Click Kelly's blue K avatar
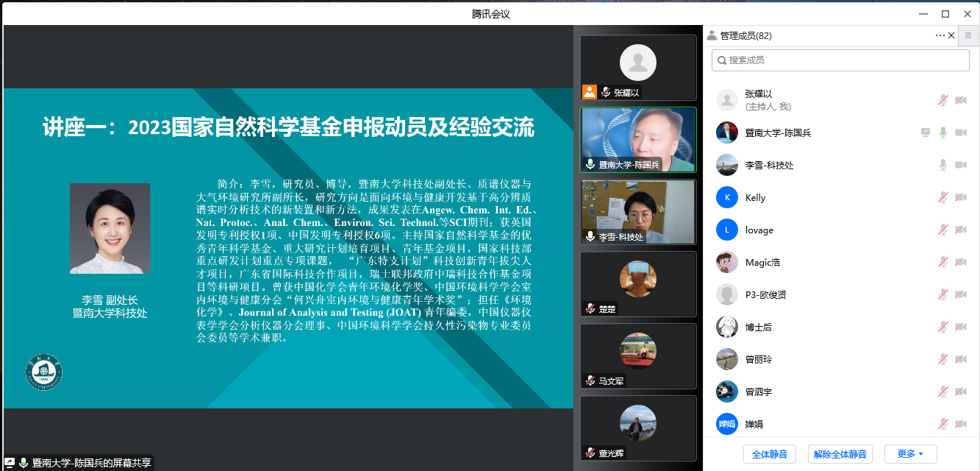Screen dimensions: 980x471 coord(726,197)
